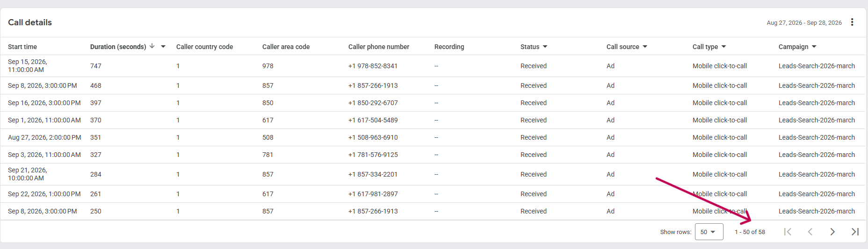Jump to the last page of results
868x249 pixels.
[855, 232]
